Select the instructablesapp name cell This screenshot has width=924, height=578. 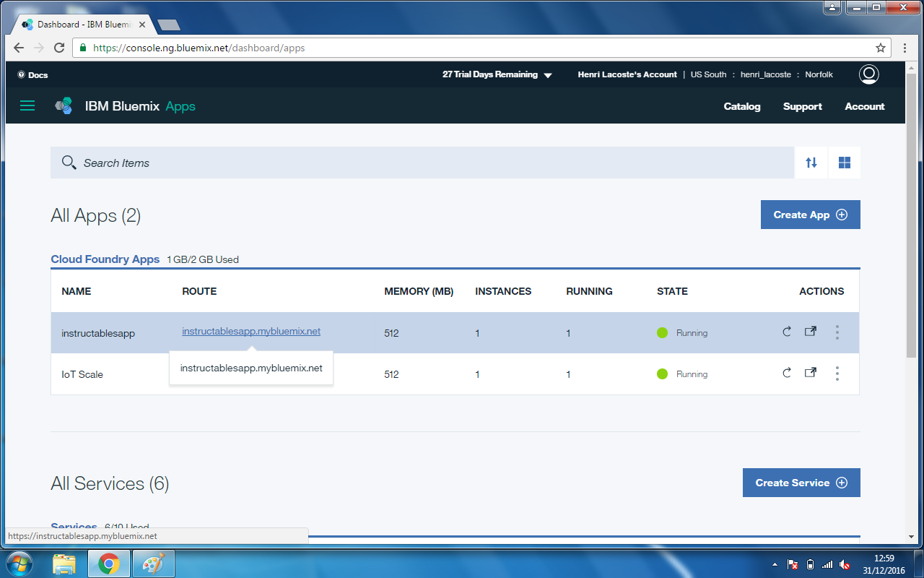coord(98,333)
